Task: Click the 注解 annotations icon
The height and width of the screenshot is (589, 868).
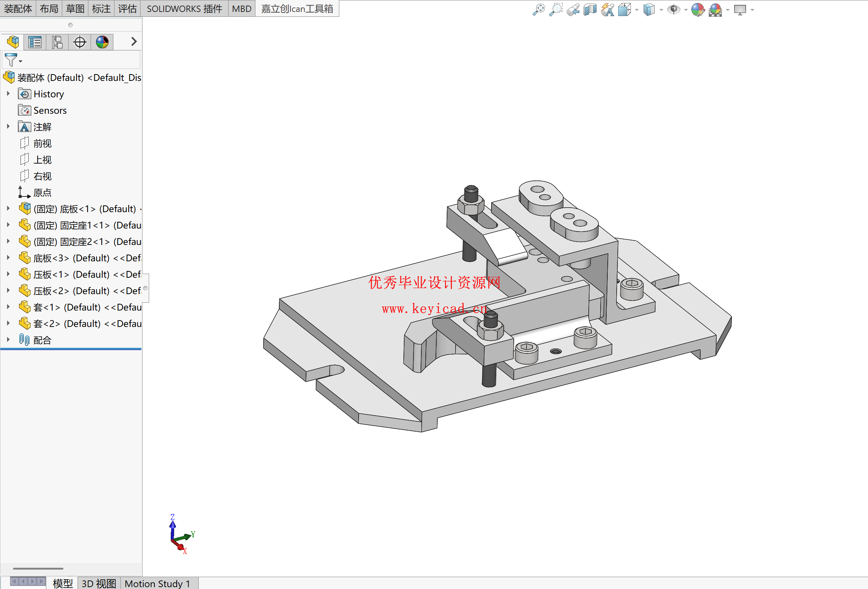Action: [x=24, y=127]
